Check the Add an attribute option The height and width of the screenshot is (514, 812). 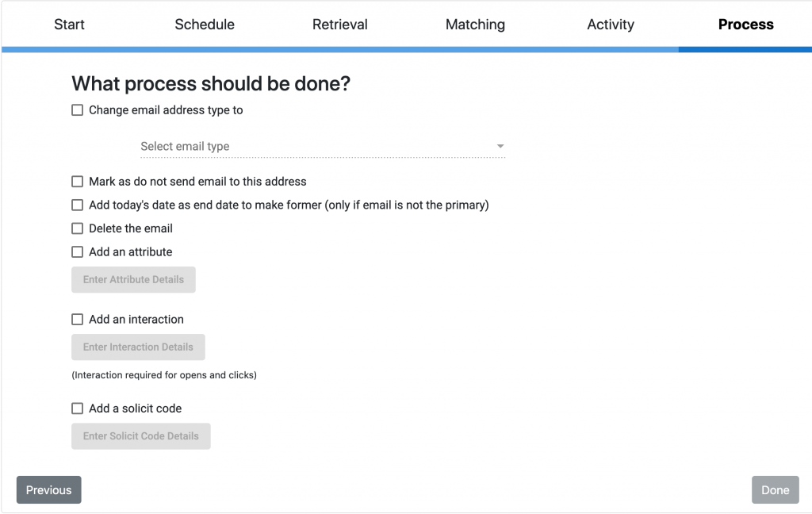tap(77, 251)
